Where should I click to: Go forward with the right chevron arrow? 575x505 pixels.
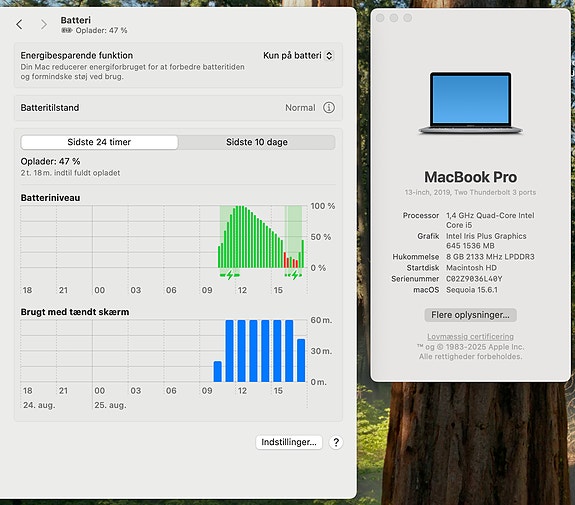(44, 25)
